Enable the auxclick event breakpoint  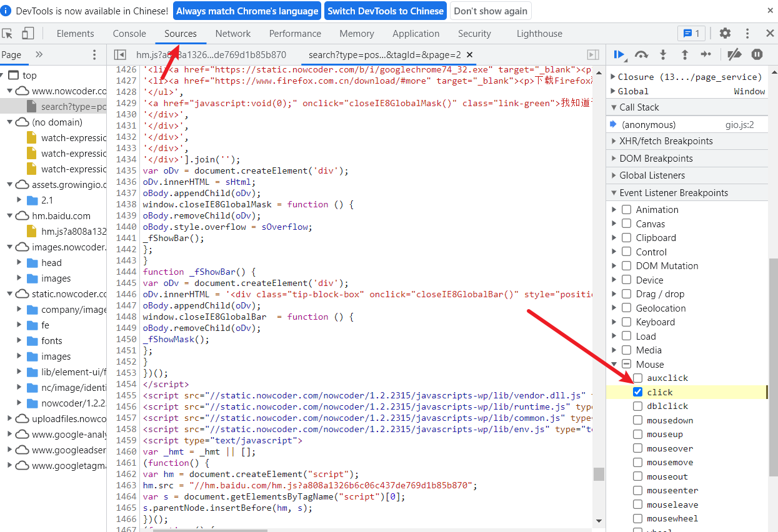click(637, 378)
